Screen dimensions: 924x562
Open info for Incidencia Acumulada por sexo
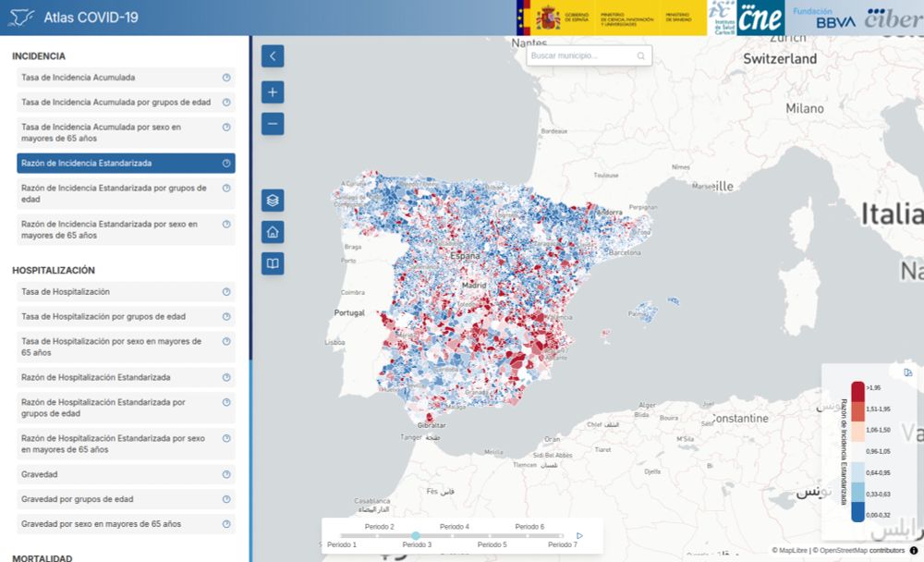click(x=226, y=127)
